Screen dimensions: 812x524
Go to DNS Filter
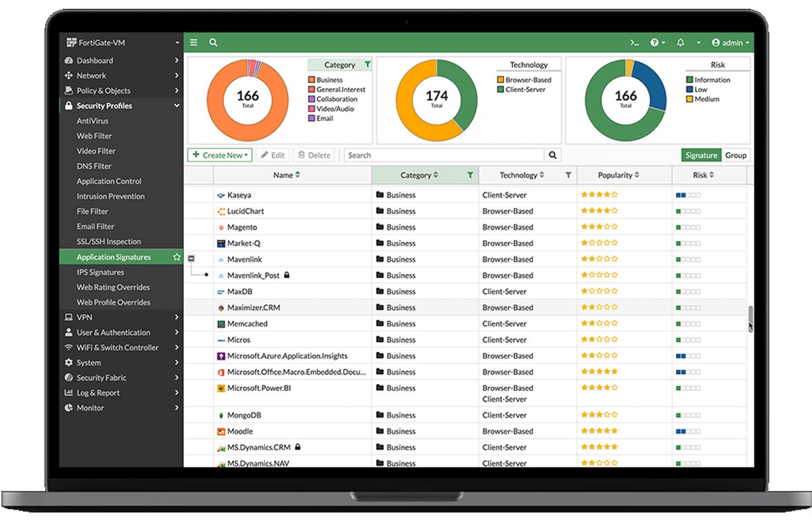click(94, 166)
